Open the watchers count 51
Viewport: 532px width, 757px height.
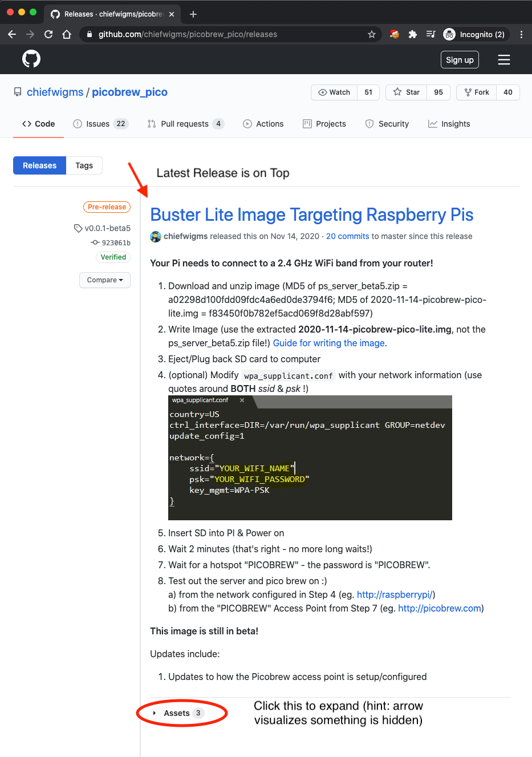pos(368,92)
